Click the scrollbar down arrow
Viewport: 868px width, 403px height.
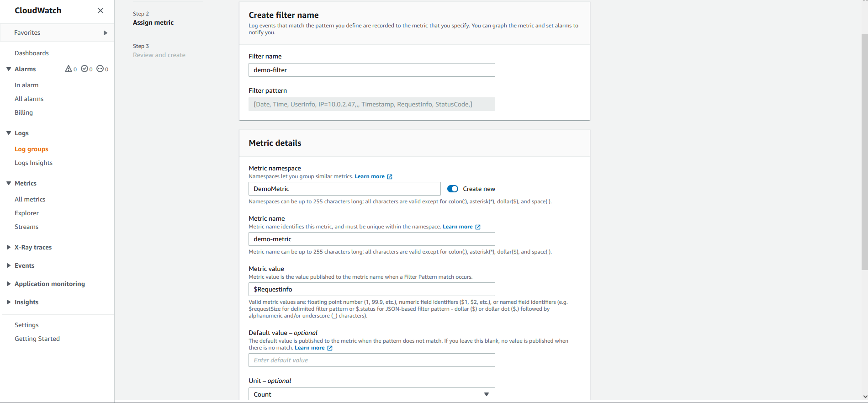[x=865, y=397]
